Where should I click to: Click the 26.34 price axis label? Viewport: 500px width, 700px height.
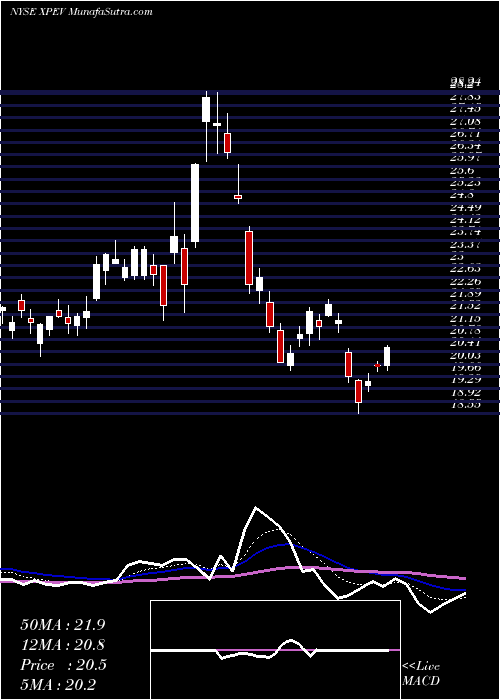click(465, 146)
